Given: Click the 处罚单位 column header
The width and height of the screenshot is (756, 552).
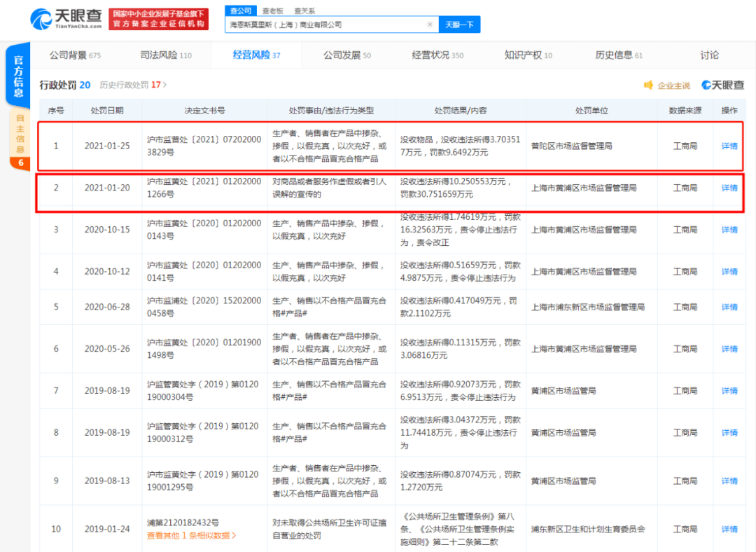Looking at the screenshot, I should pyautogui.click(x=591, y=111).
